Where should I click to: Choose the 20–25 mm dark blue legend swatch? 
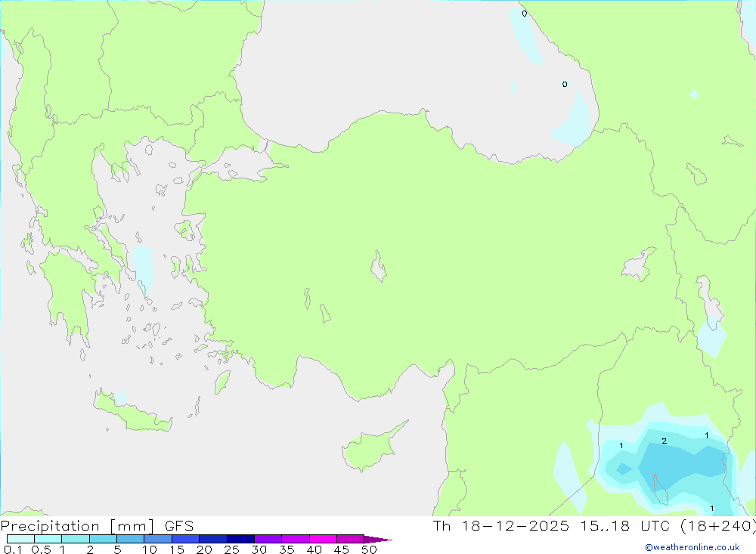pyautogui.click(x=213, y=539)
